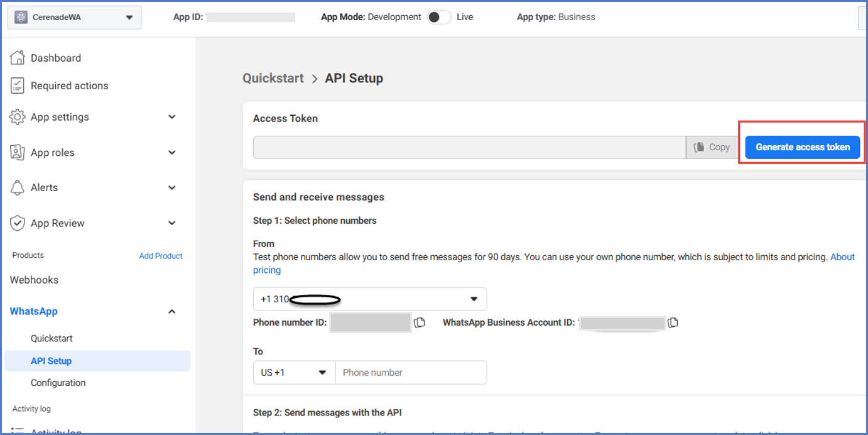Viewport: 868px width, 435px height.
Task: Click the Required actions checklist icon
Action: tap(18, 86)
